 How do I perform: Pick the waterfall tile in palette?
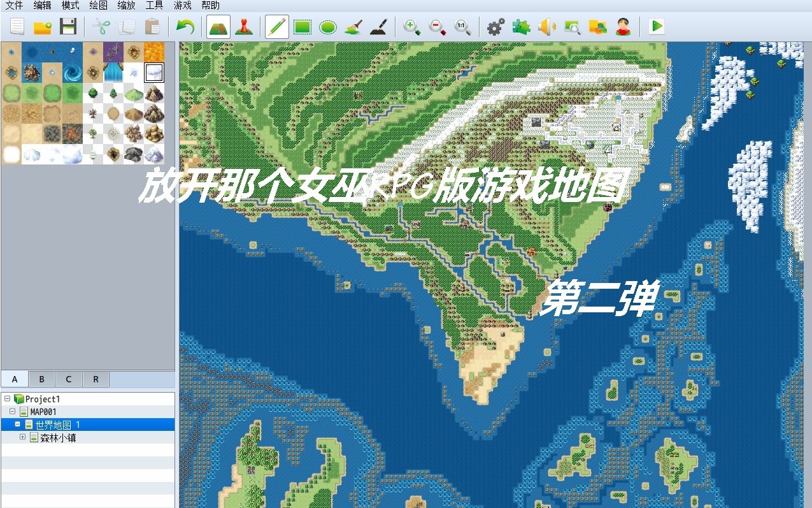pos(113,73)
